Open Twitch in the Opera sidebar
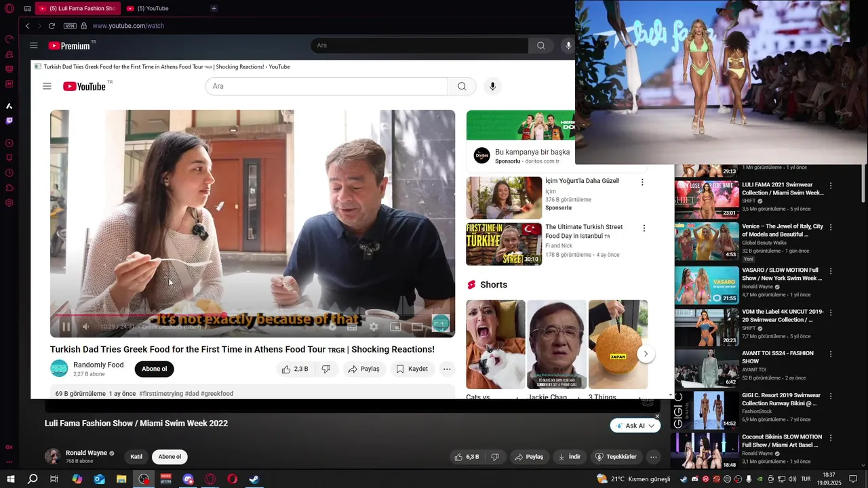868x488 pixels. [9, 121]
